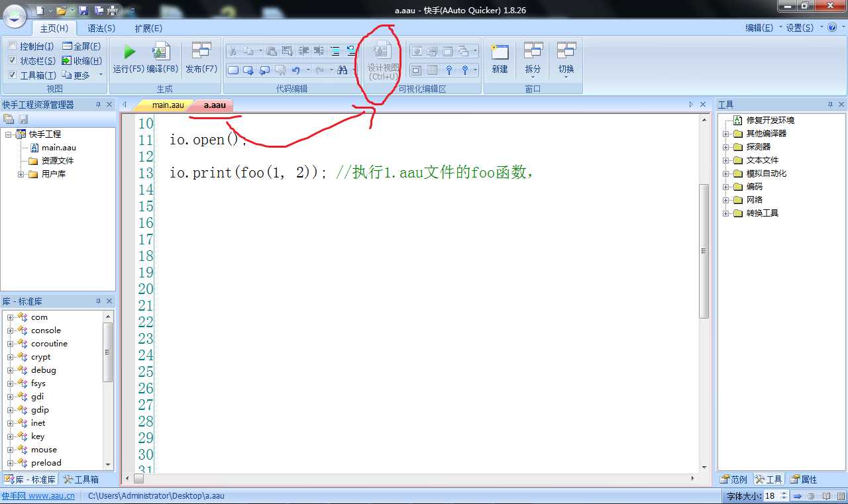Uncheck the 状态栏 checkbox

coord(13,61)
